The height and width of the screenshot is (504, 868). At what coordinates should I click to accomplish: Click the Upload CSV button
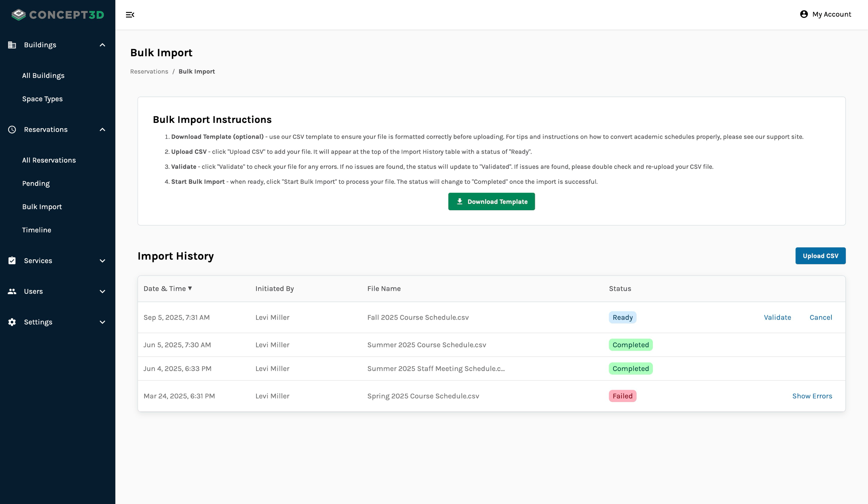(820, 256)
